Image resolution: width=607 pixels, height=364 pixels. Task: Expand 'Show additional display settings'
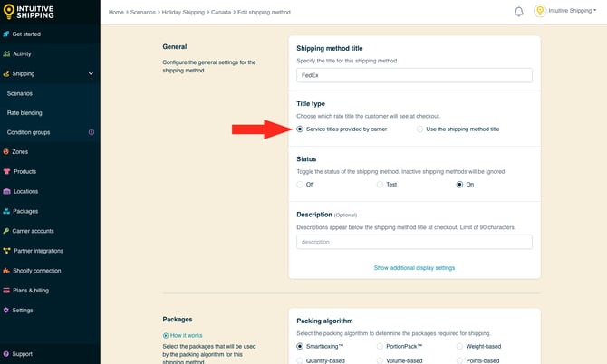pyautogui.click(x=414, y=268)
